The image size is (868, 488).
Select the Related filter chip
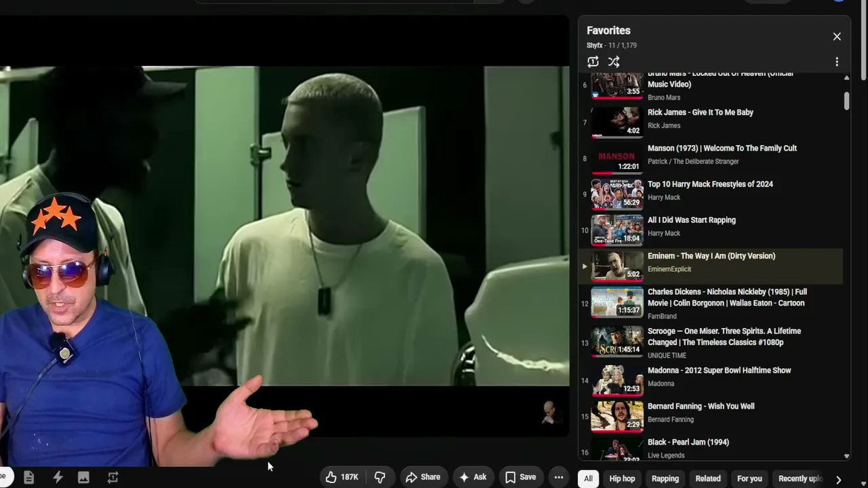[x=708, y=479]
